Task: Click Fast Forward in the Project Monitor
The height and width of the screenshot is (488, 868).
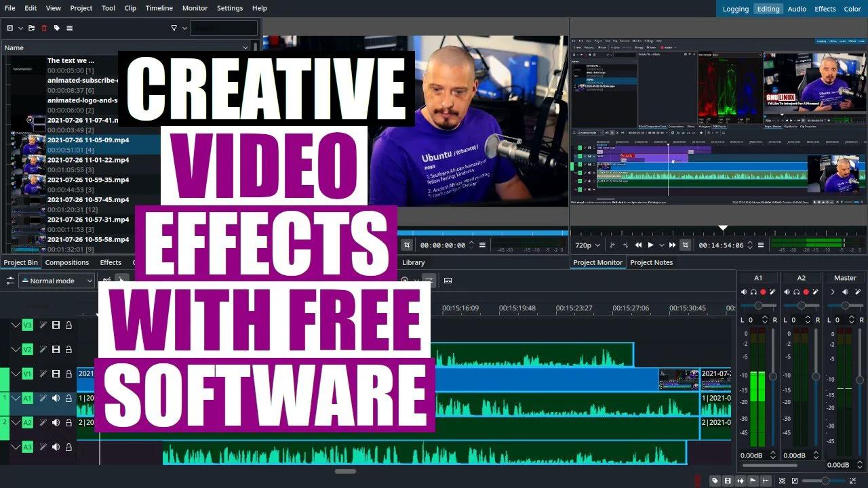Action: (x=672, y=245)
